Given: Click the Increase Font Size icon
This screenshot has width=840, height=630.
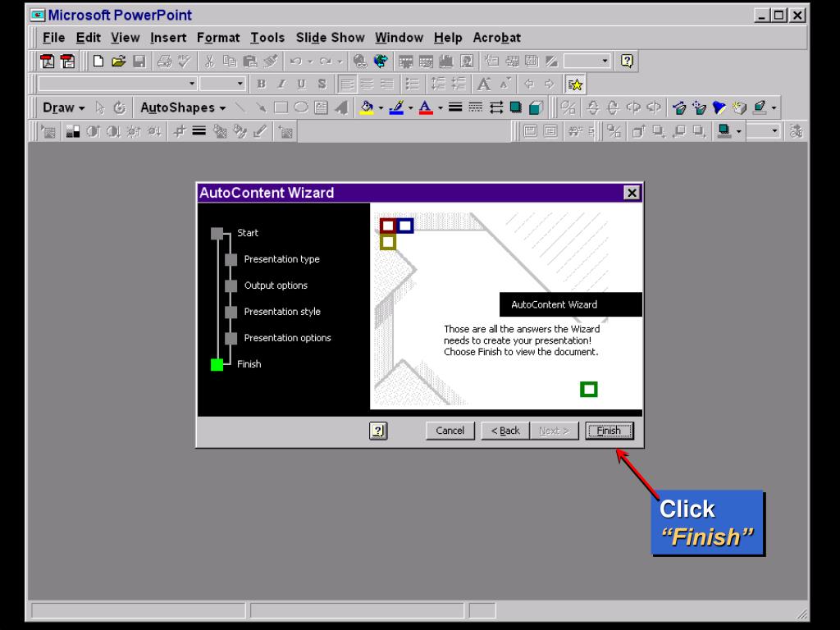Looking at the screenshot, I should click(484, 84).
